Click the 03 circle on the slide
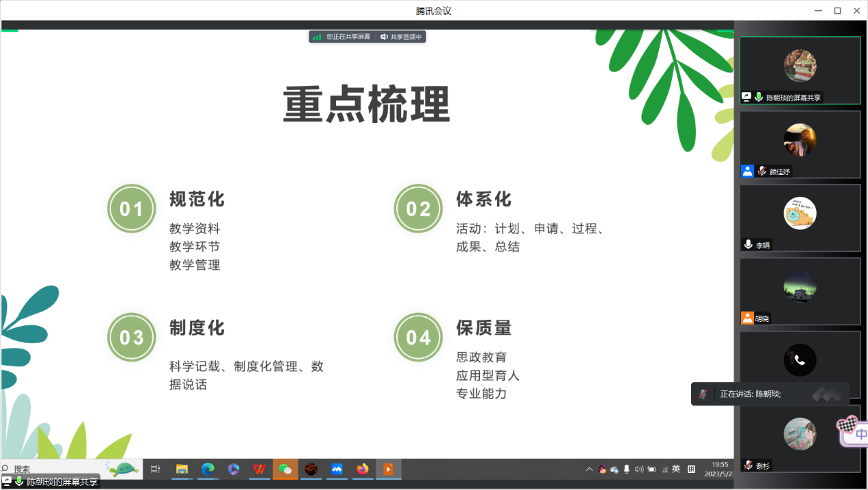This screenshot has height=490, width=868. pos(132,337)
